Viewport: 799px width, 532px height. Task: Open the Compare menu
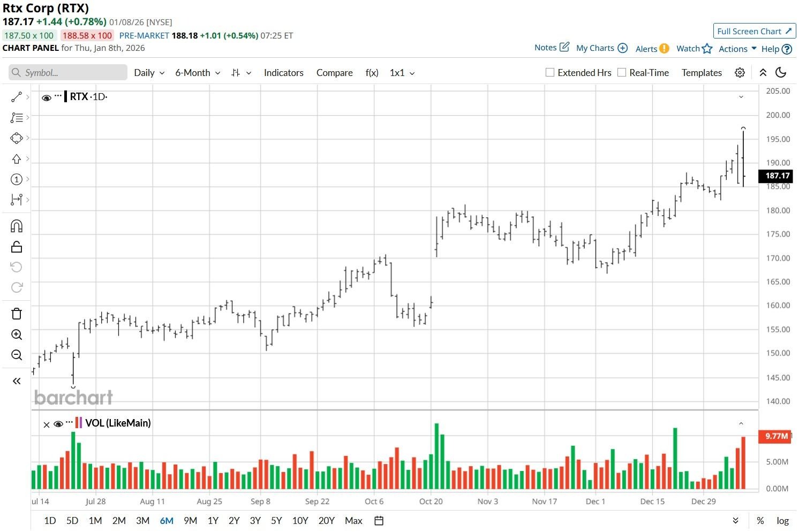[335, 73]
